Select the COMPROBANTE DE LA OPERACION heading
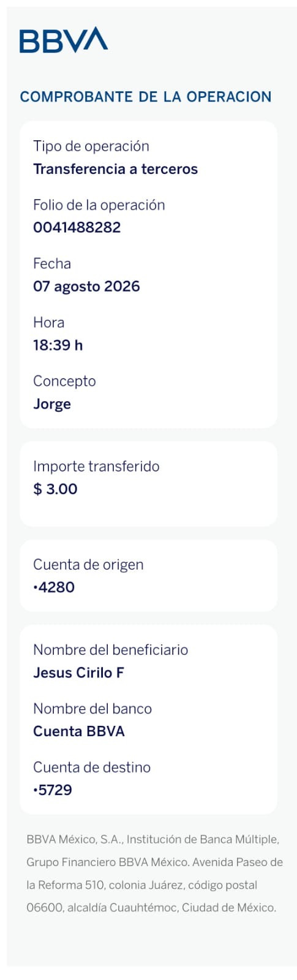This screenshot has height=980, width=297. (x=146, y=97)
